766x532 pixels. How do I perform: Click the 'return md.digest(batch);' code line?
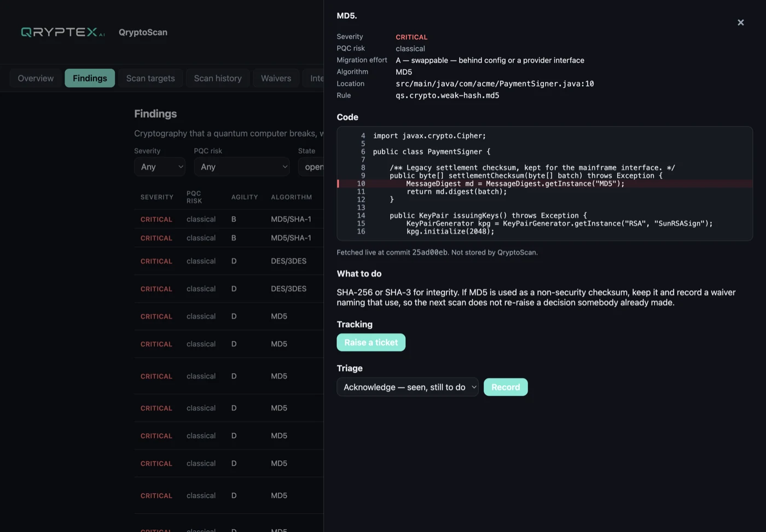pyautogui.click(x=456, y=192)
